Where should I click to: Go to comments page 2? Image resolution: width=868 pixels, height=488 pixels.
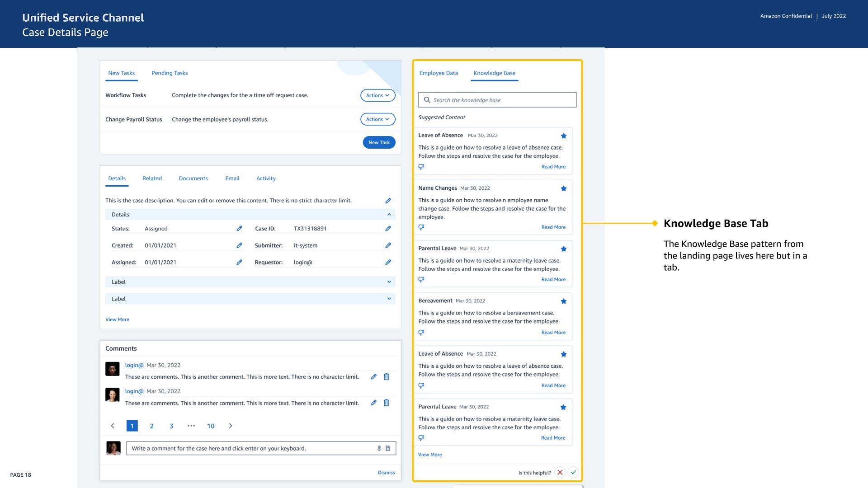(151, 426)
